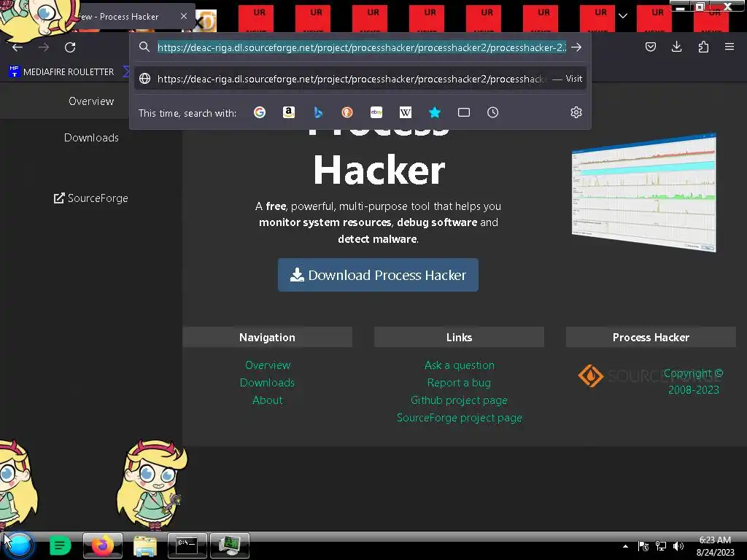The image size is (747, 560).
Task: Open the SourceForge project page link
Action: click(460, 418)
